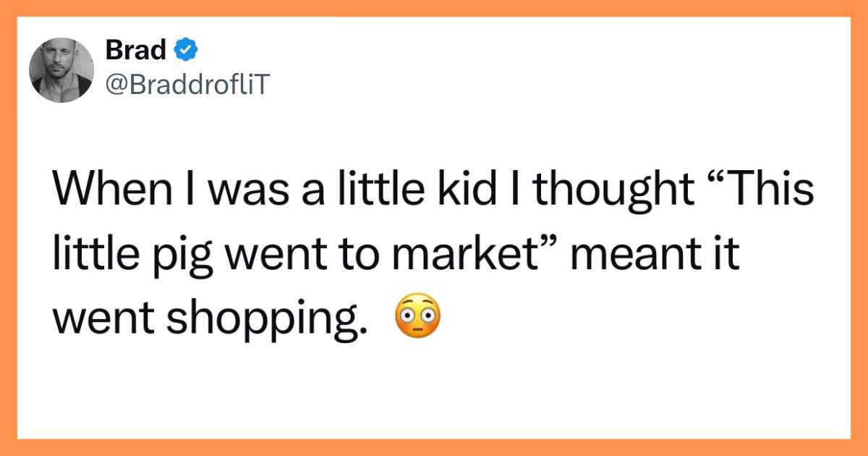Click the blue verified checkmark badge
Viewport: 868px width, 456px height.
[186, 50]
